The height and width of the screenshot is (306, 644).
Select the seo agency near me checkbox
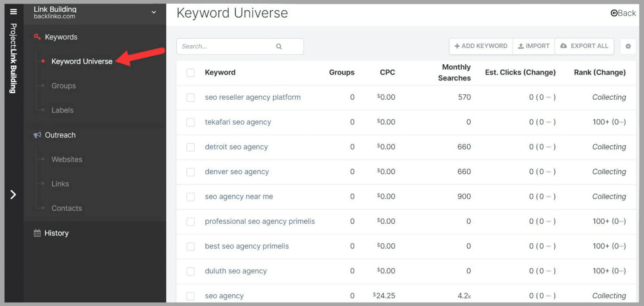(x=191, y=197)
